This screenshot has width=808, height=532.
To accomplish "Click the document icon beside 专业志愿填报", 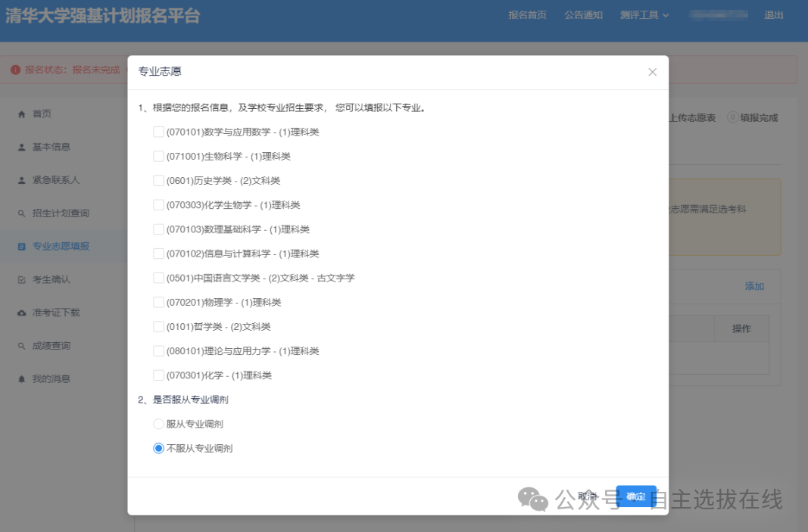I will 20,247.
